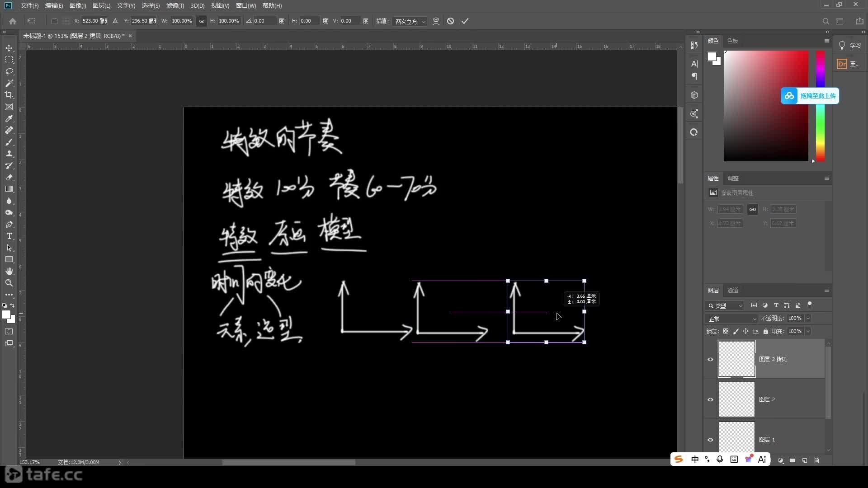Image resolution: width=868 pixels, height=488 pixels.
Task: Select the Crop tool
Action: [9, 95]
